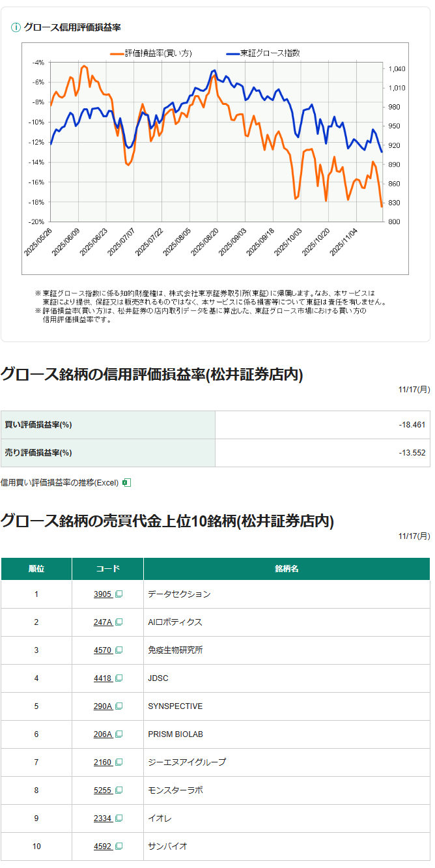This screenshot has height=868, width=435.
Task: Click copy icon next to code 5255
Action: click(119, 790)
